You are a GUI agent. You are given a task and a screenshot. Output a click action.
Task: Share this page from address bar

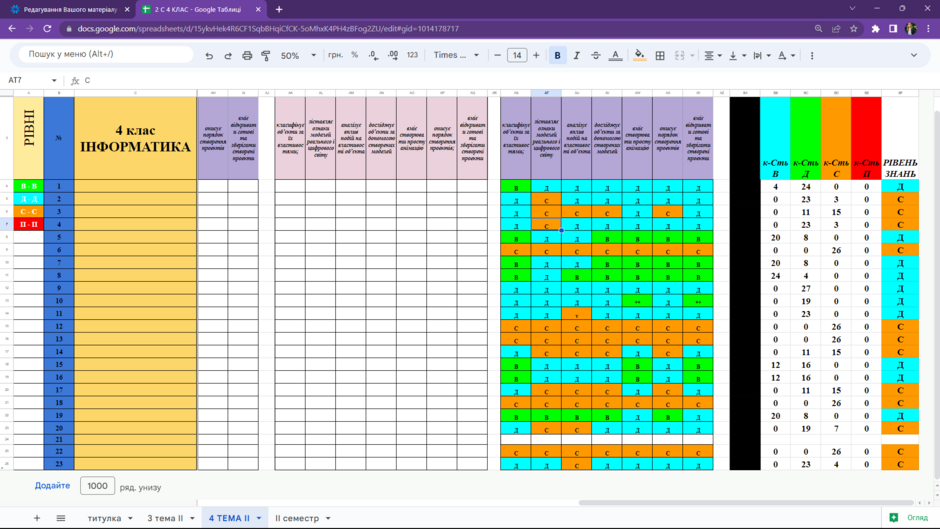[836, 29]
